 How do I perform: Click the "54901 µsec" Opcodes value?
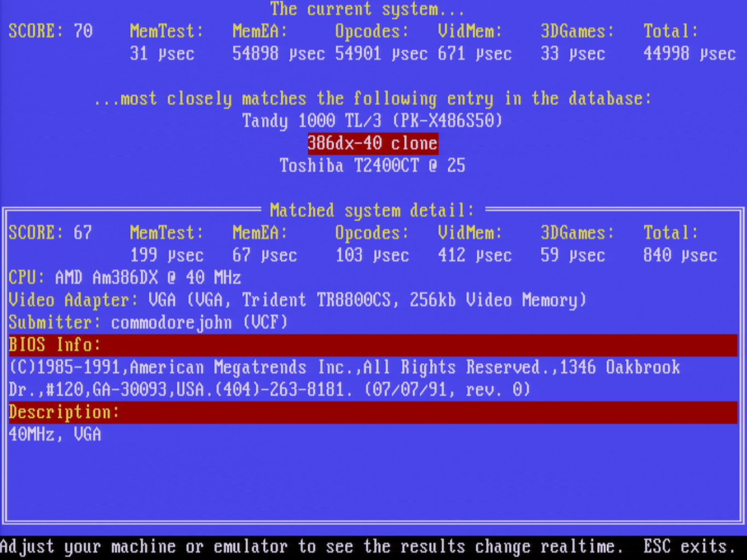click(381, 54)
